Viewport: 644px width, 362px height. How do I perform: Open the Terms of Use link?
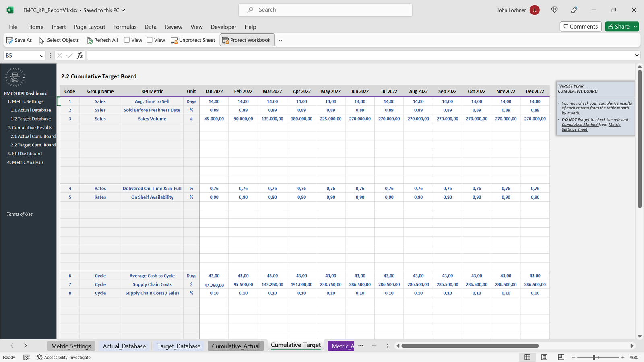[20, 214]
